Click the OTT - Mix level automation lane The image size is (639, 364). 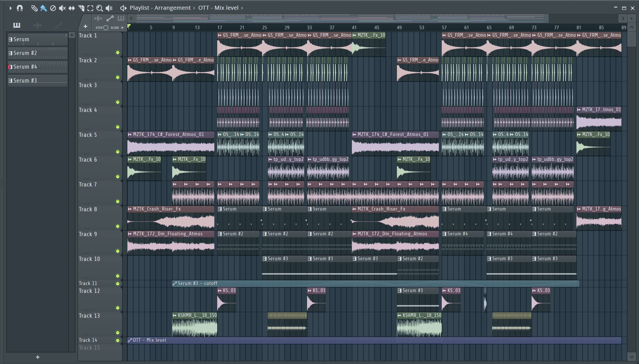tap(374, 340)
